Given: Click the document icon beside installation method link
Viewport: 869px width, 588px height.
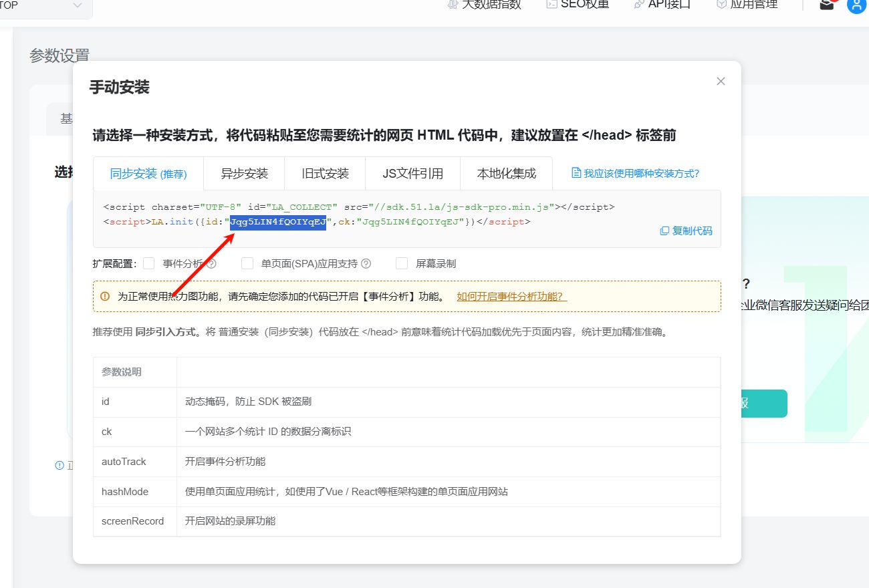Looking at the screenshot, I should [576, 173].
